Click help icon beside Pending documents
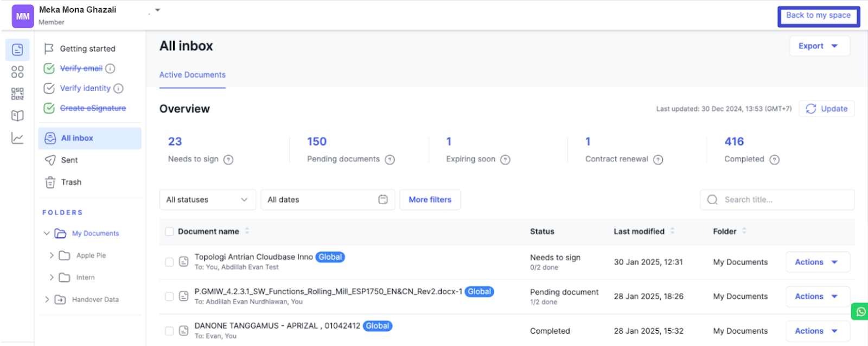This screenshot has height=346, width=868. pyautogui.click(x=390, y=160)
